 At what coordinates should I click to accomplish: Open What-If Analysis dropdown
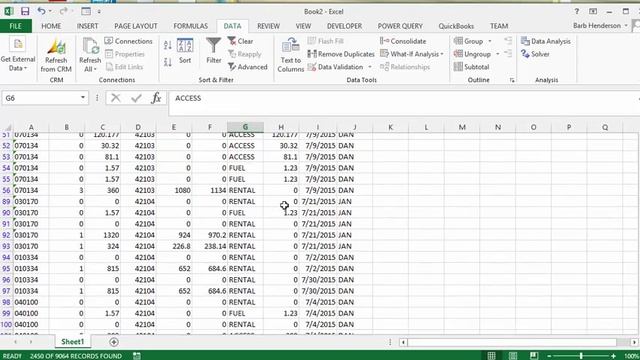(412, 54)
